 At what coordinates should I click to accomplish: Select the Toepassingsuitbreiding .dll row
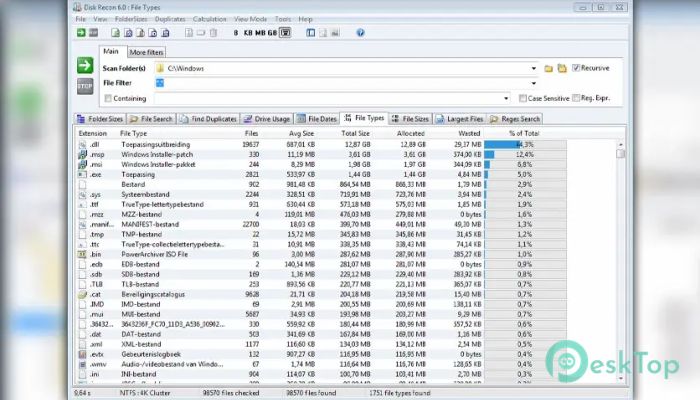pyautogui.click(x=322, y=144)
